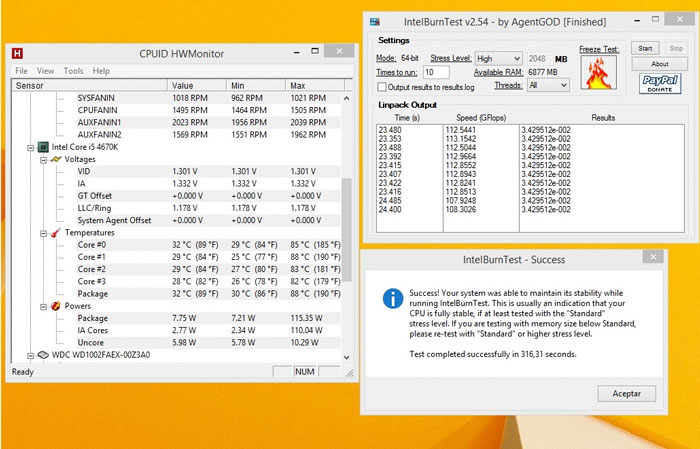Image resolution: width=700 pixels, height=449 pixels.
Task: Click the 24.485 time entry in Linpack output
Action: pyautogui.click(x=390, y=200)
